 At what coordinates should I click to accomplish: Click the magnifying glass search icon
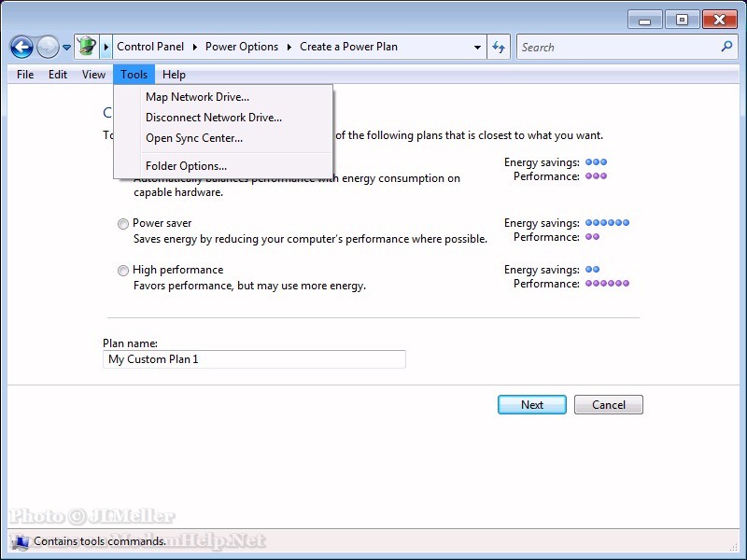point(726,47)
